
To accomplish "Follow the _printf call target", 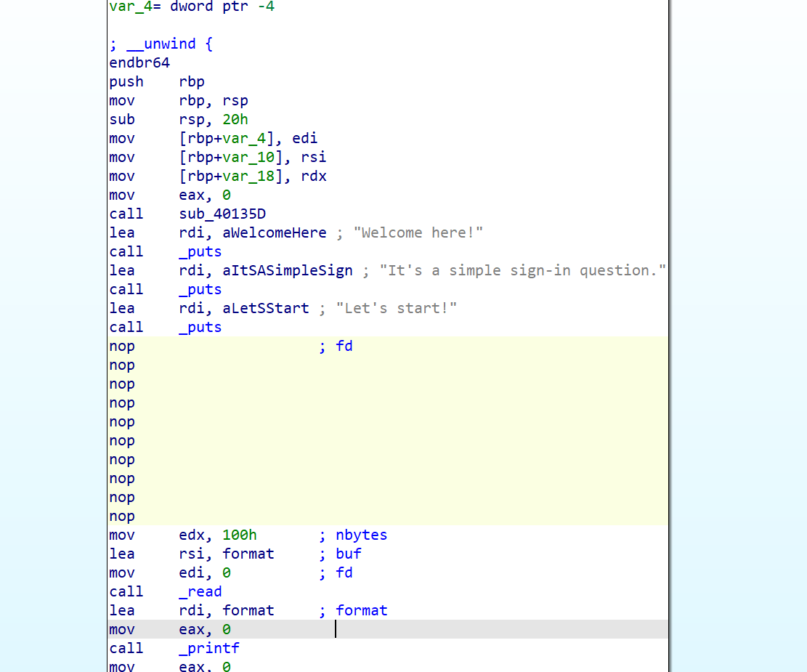I will tap(209, 648).
